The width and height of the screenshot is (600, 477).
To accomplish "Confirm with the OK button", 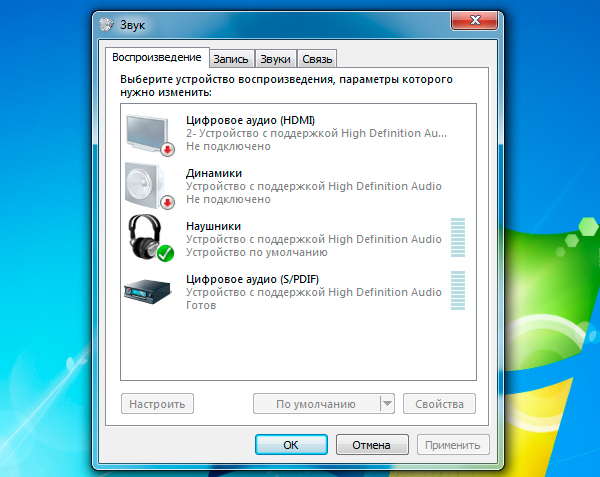I will click(x=291, y=445).
